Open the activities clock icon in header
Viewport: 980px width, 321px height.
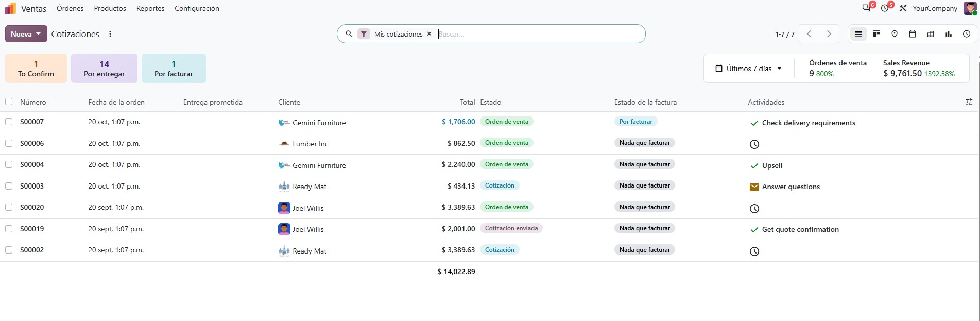[x=885, y=8]
